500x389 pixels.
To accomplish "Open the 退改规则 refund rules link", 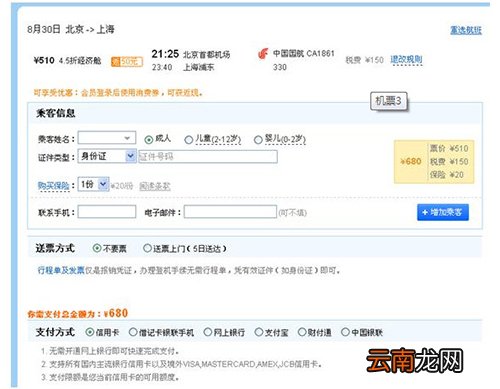I will pyautogui.click(x=406, y=60).
